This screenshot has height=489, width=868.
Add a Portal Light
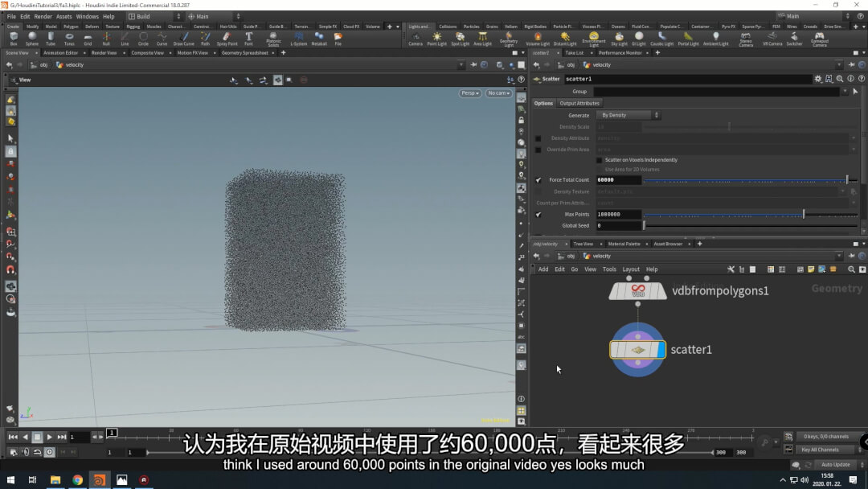click(x=688, y=39)
